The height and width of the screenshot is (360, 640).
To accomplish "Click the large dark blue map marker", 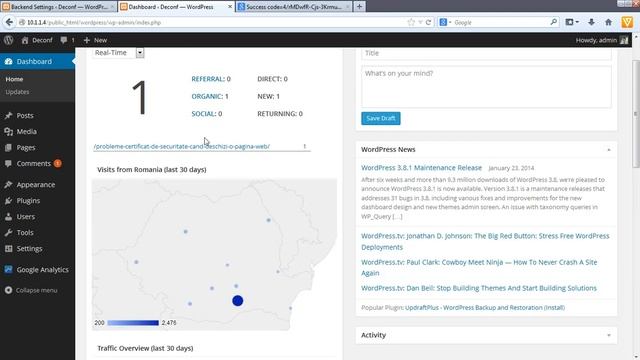I will [x=238, y=301].
